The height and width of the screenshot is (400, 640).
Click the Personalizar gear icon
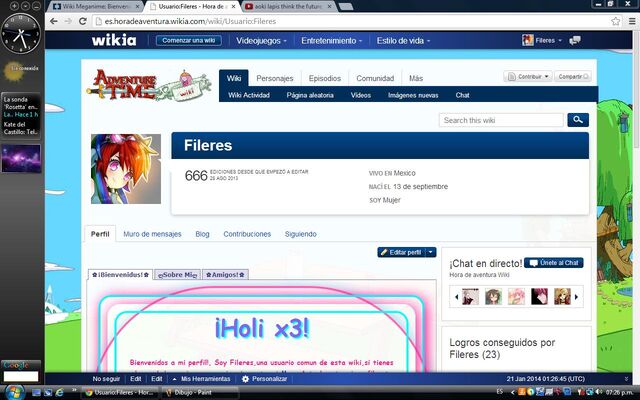tap(245, 379)
